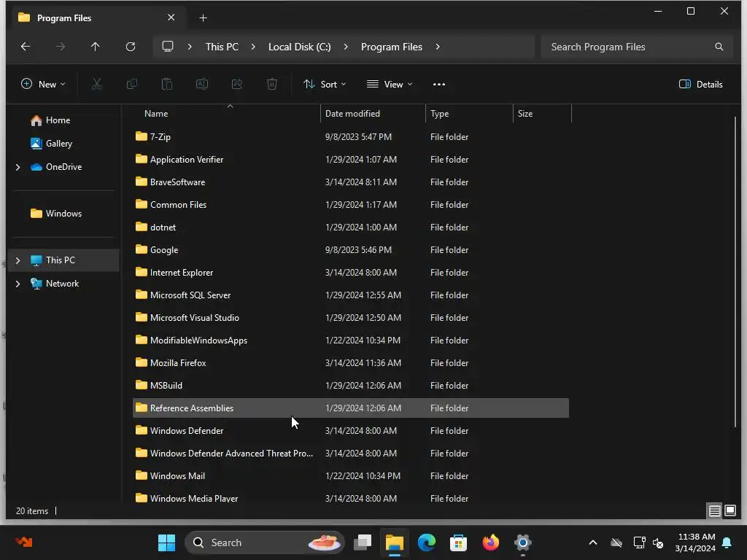The width and height of the screenshot is (747, 560).
Task: Click the search magnifier icon
Action: coord(719,47)
